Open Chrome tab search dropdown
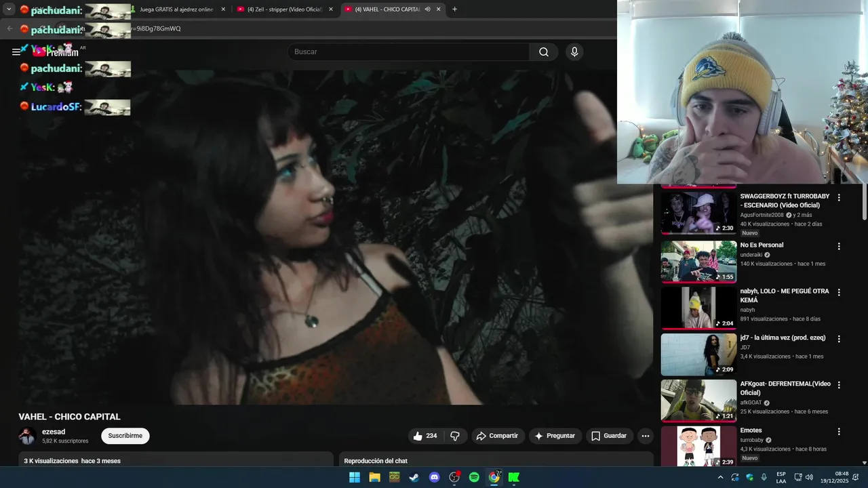 [x=9, y=9]
